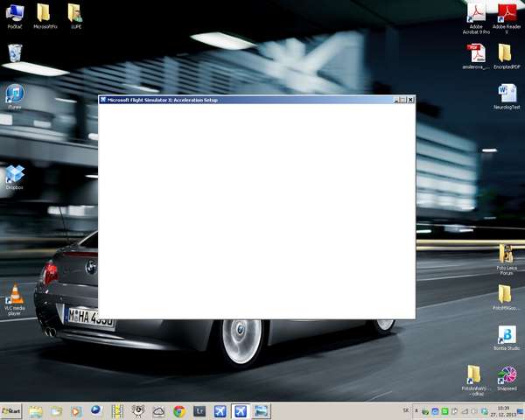Open Adobe Reader X desktop shortcut
This screenshot has width=525, height=420.
[x=507, y=18]
